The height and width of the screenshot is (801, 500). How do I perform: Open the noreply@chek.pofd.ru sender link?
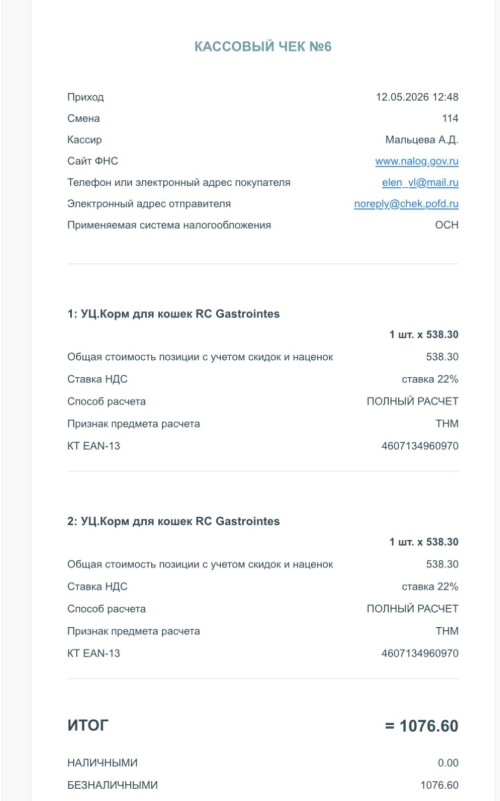[407, 204]
